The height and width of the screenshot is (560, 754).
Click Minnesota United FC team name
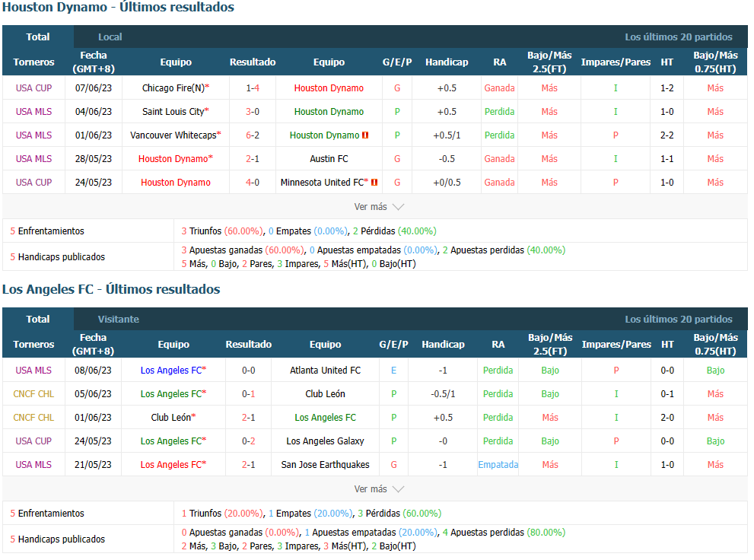click(x=324, y=182)
